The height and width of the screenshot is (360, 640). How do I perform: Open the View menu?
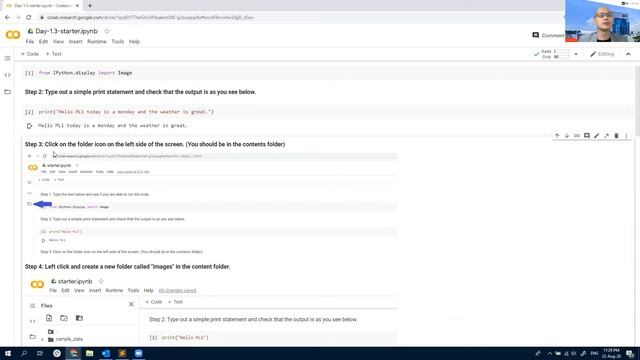[58, 42]
